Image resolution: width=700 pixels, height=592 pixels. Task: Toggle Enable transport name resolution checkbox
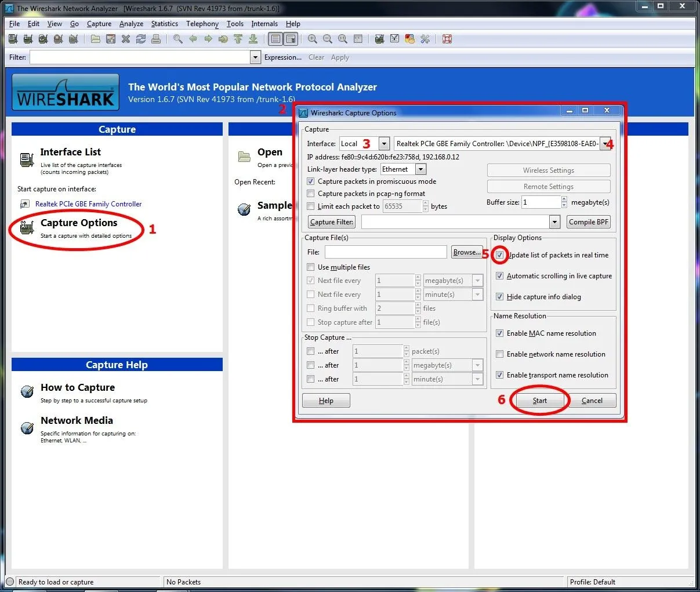500,375
